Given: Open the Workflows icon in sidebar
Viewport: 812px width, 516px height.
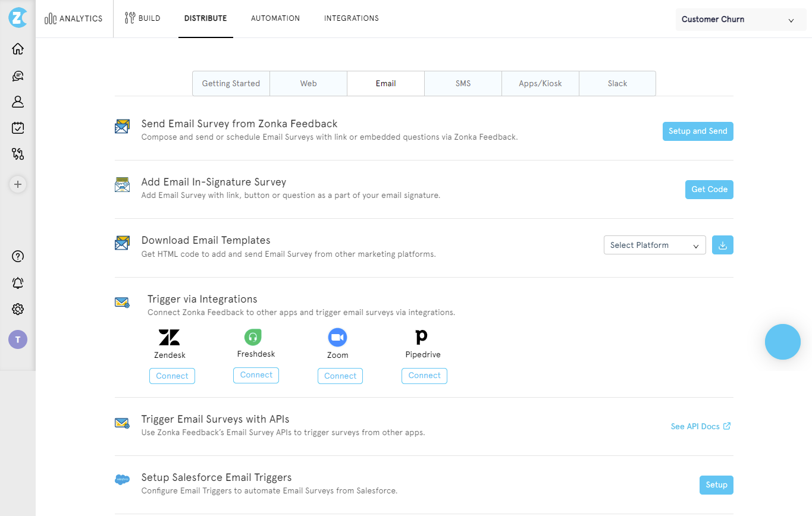Looking at the screenshot, I should (18, 154).
